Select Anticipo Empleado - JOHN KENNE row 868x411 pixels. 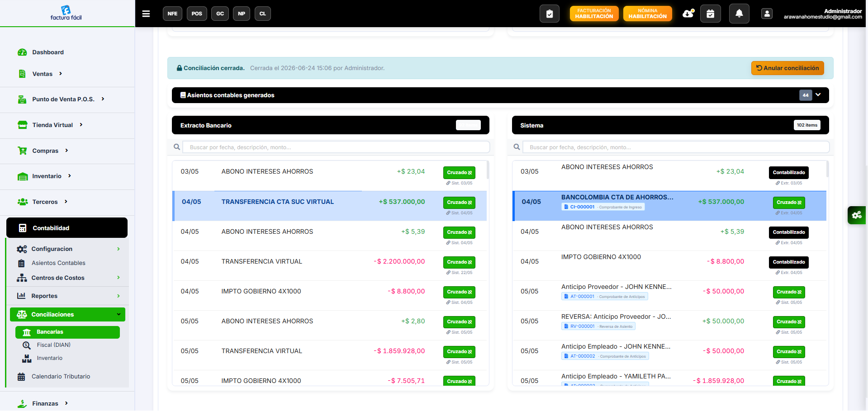(x=669, y=355)
